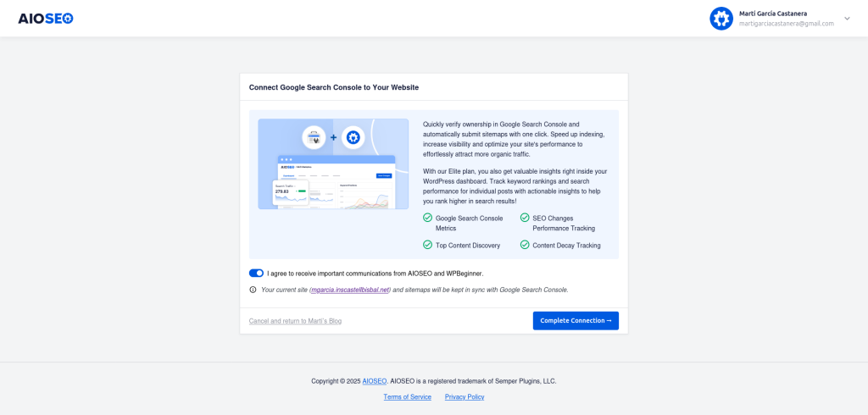Screen dimensions: 868x415
Task: Expand the account dropdown chevron
Action: pyautogui.click(x=846, y=19)
